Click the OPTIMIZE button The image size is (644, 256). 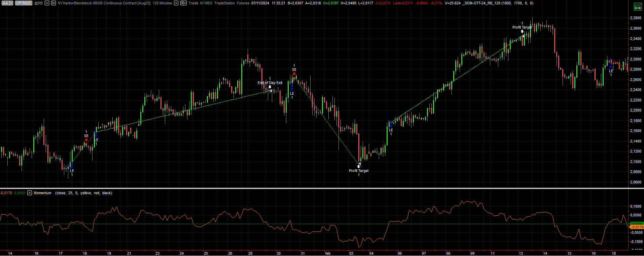click(24, 3)
